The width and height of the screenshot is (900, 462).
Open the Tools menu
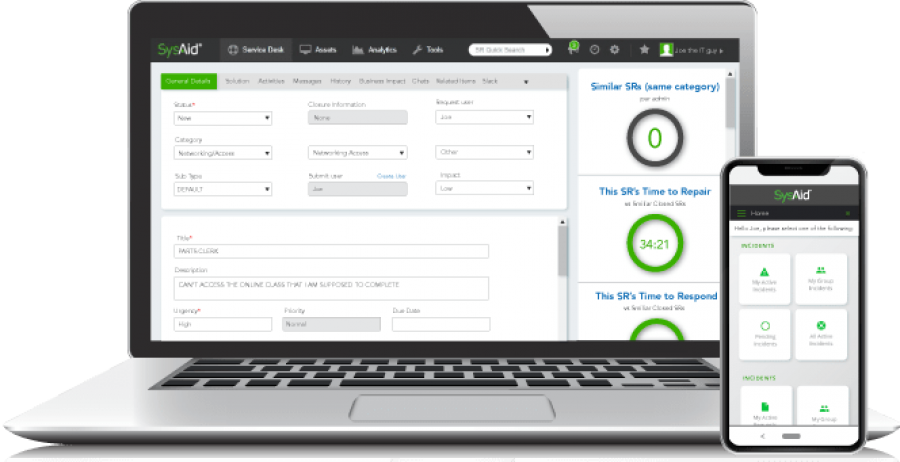coord(428,50)
